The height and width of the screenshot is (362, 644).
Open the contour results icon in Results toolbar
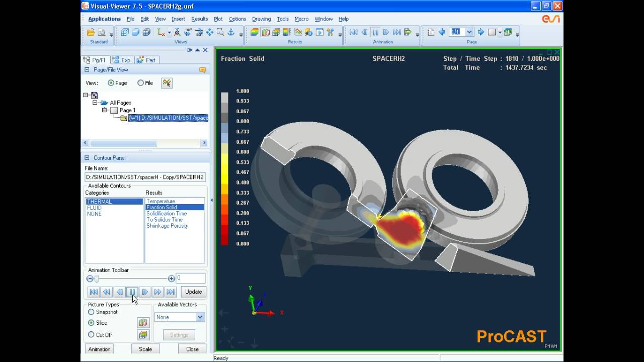255,32
